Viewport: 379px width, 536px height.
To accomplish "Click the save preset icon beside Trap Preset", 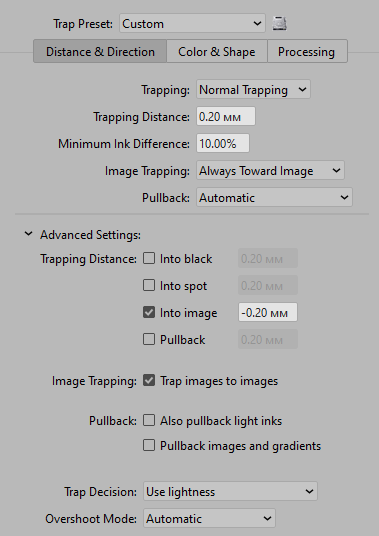I will tap(279, 24).
